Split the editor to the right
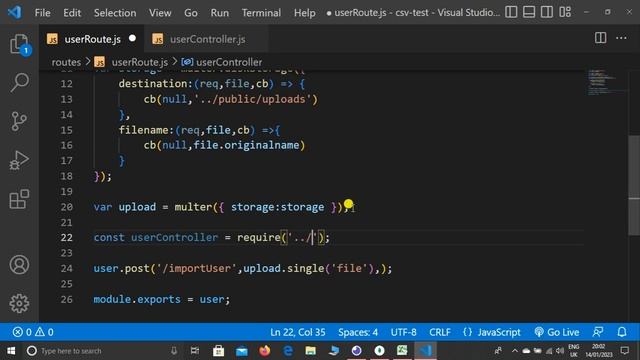This screenshot has height=360, width=640. click(600, 38)
